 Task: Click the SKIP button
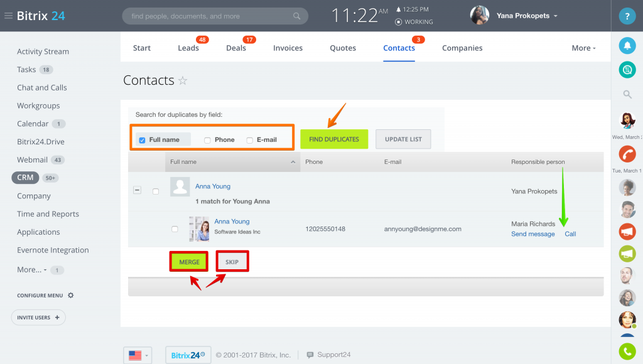232,262
